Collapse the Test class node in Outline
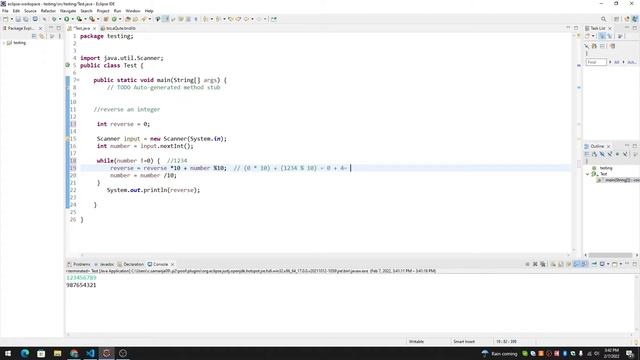This screenshot has height=360, width=640. coord(588,174)
